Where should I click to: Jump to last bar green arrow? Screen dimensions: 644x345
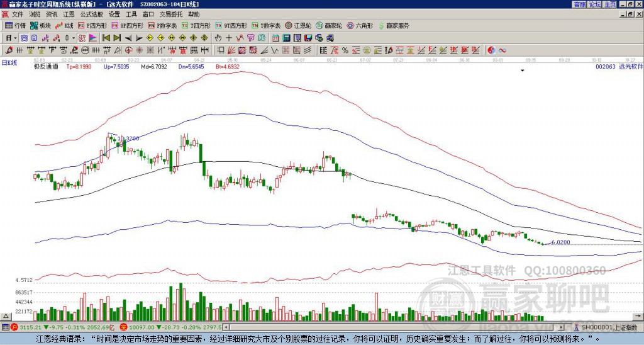pos(117,38)
